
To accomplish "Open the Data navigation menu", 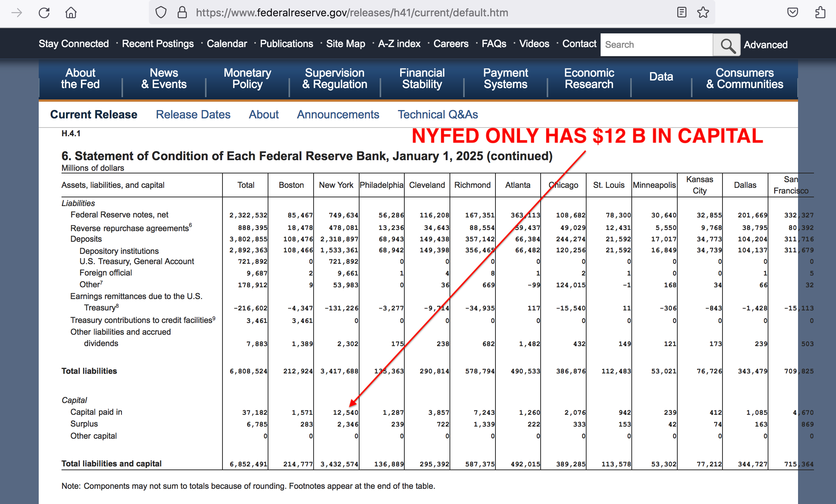I will [661, 77].
